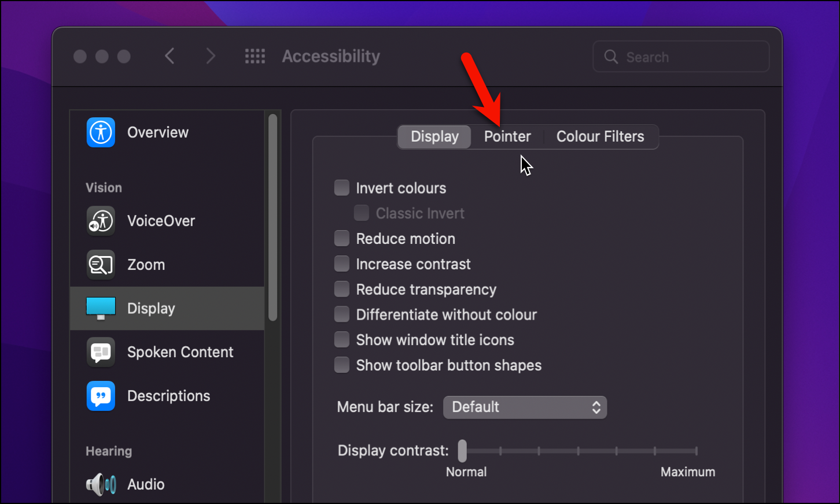
Task: Click the Hearing section header
Action: tap(109, 451)
